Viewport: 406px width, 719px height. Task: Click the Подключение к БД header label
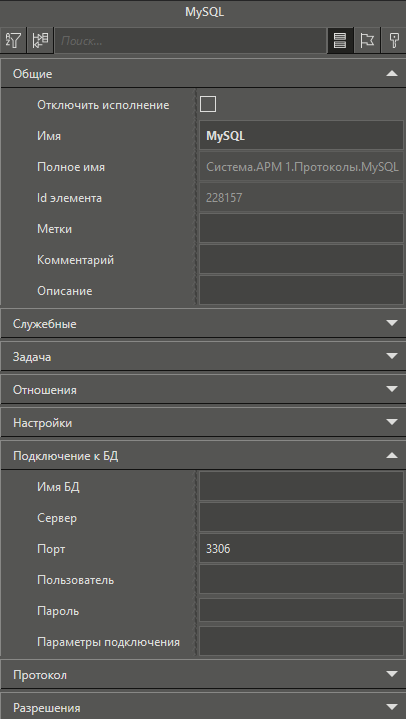66,456
